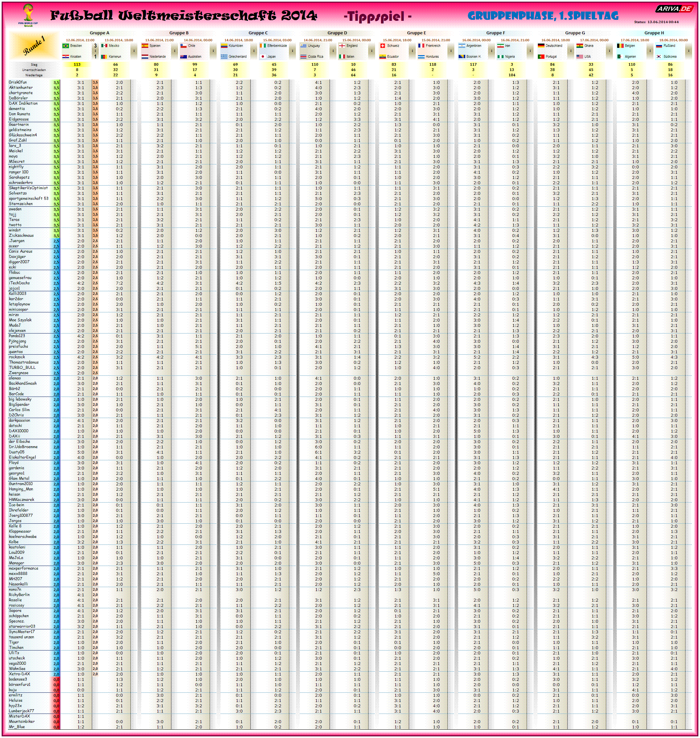Click the Algerien flag icon
The height and width of the screenshot is (738, 700).
point(620,57)
